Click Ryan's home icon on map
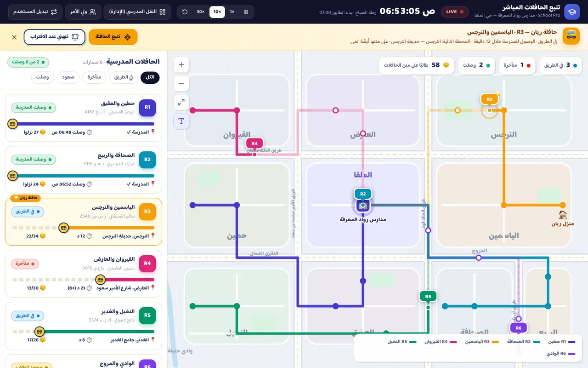The height and width of the screenshot is (368, 588). pos(563,214)
